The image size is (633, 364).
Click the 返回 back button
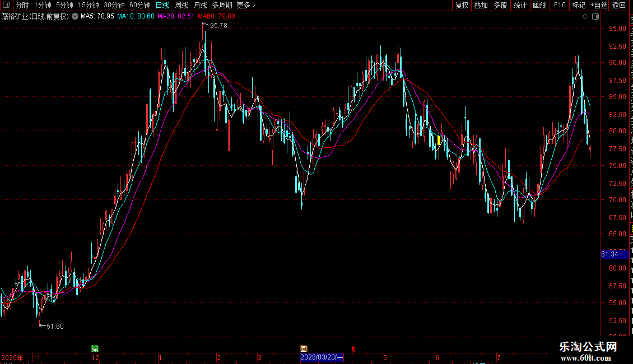tap(619, 5)
